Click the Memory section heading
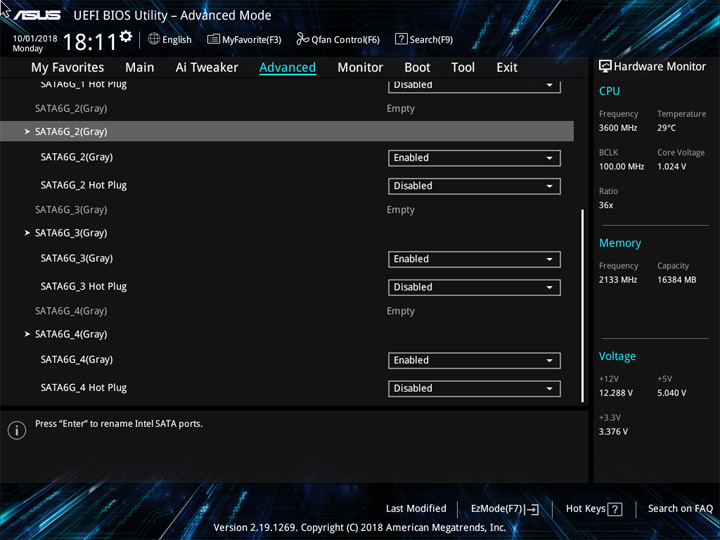 pyautogui.click(x=620, y=243)
